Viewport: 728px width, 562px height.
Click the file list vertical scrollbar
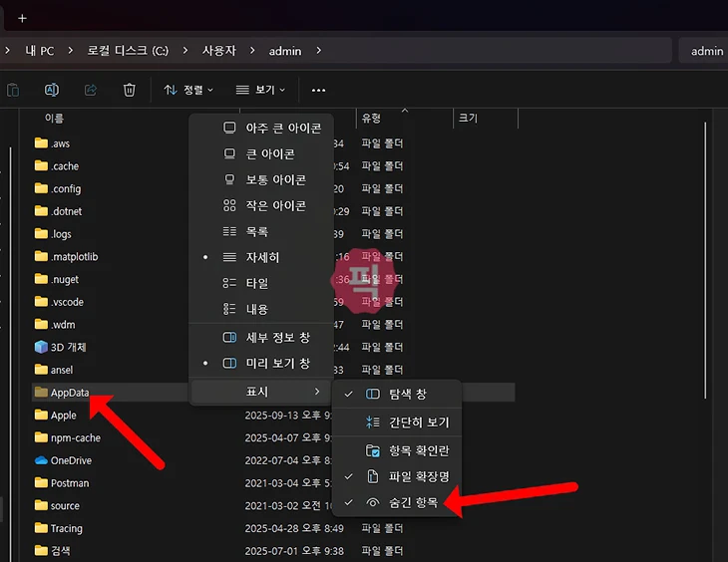[x=705, y=260]
